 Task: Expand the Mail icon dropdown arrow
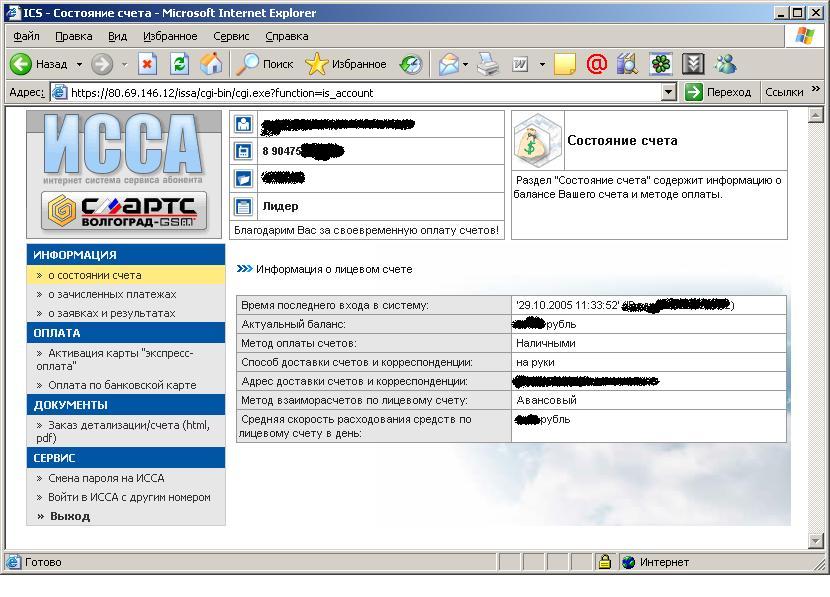tap(466, 64)
